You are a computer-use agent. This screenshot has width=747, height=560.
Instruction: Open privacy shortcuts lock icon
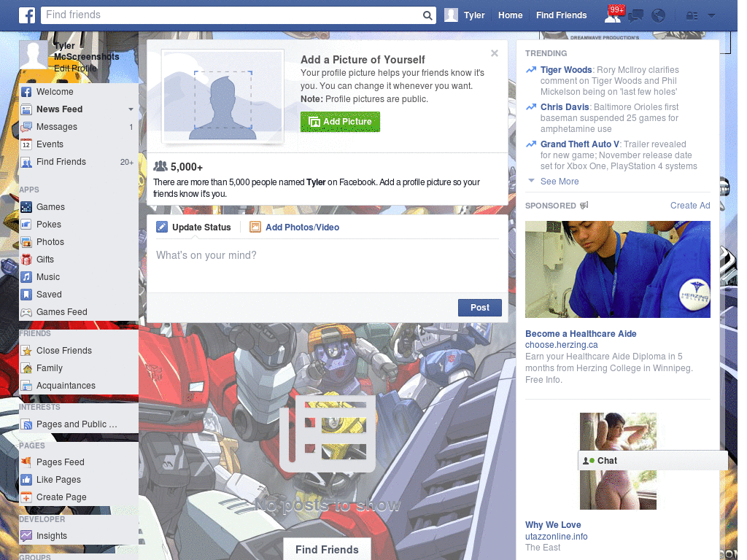(x=692, y=16)
